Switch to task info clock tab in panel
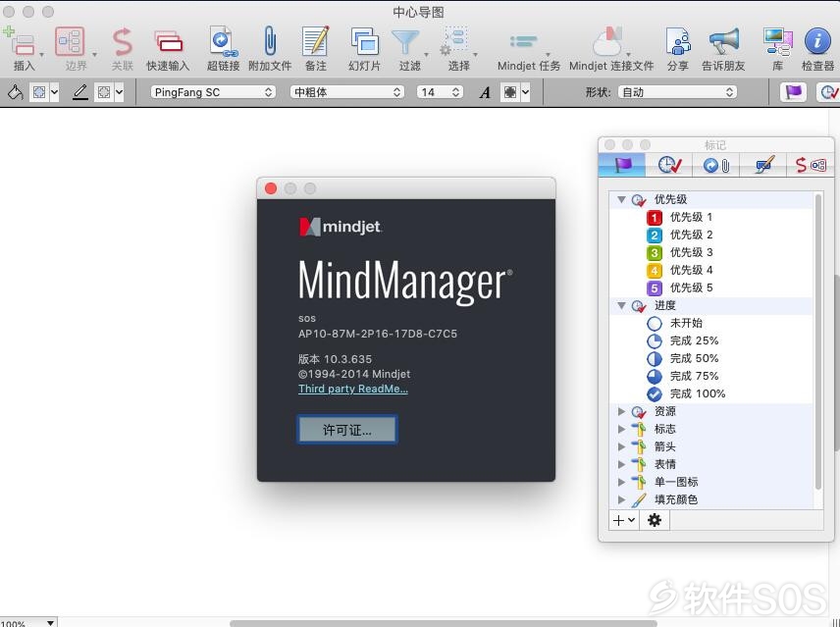Image resolution: width=840 pixels, height=627 pixels. pyautogui.click(x=668, y=165)
